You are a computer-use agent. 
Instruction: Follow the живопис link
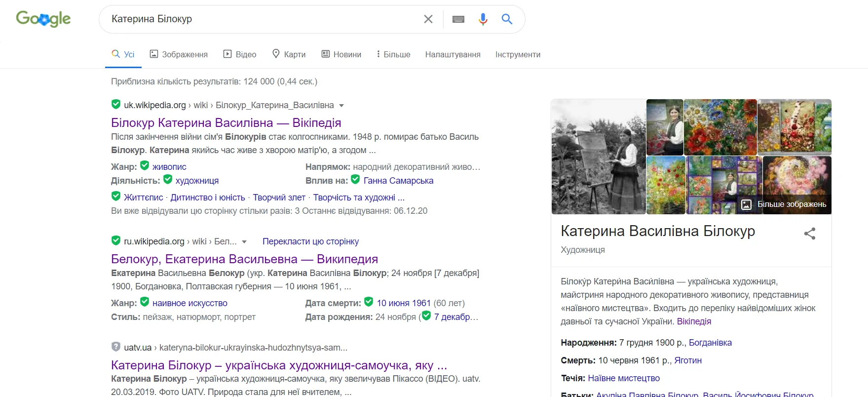[x=169, y=167]
